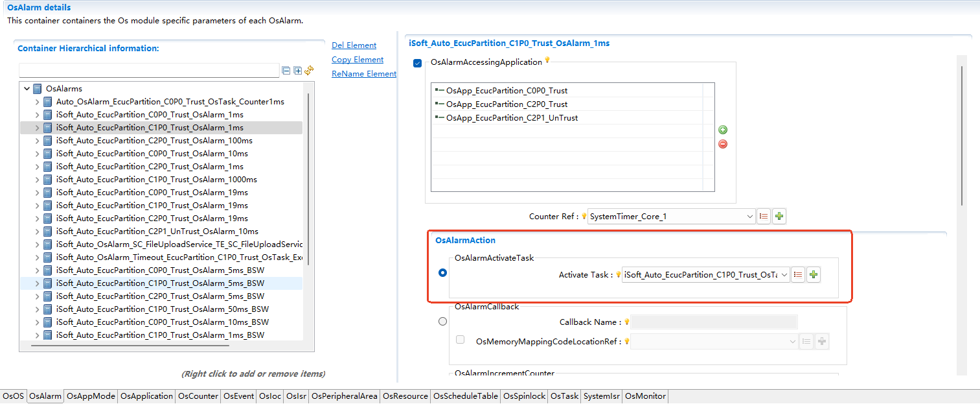This screenshot has width=980, height=404.
Task: Open the Activate Task dropdown
Action: [784, 275]
